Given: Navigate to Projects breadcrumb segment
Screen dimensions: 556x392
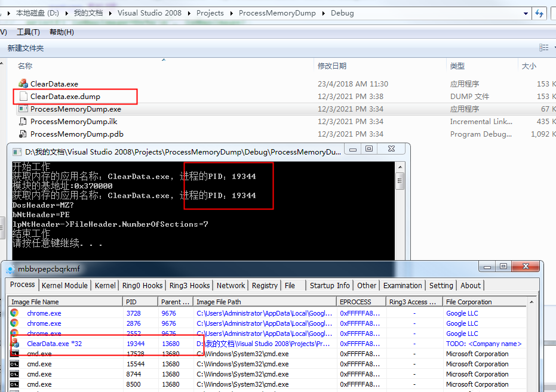Looking at the screenshot, I should (x=210, y=13).
